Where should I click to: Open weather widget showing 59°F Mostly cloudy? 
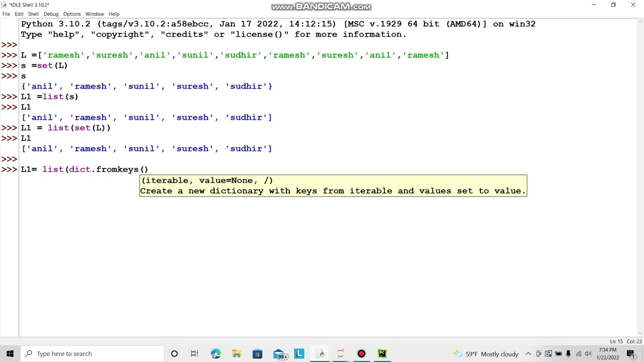click(486, 354)
